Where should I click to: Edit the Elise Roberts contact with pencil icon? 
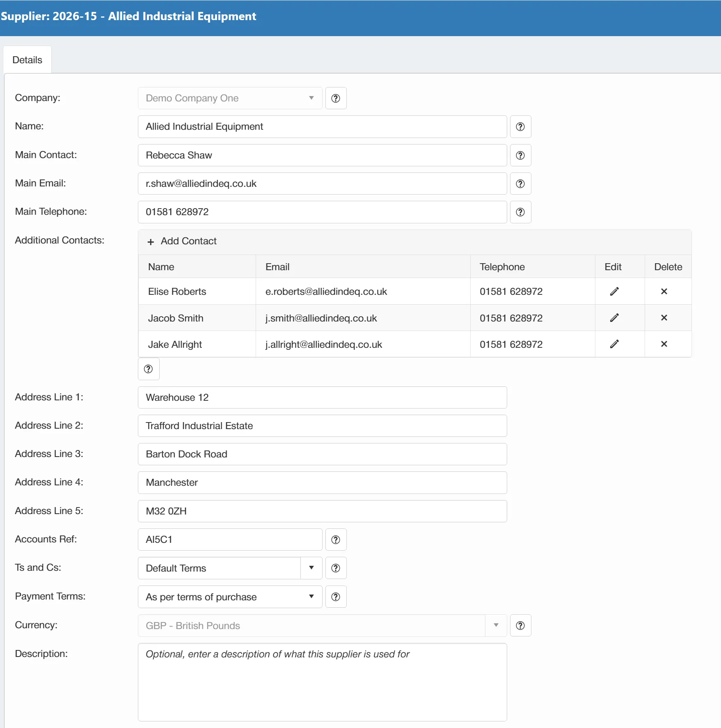point(614,291)
